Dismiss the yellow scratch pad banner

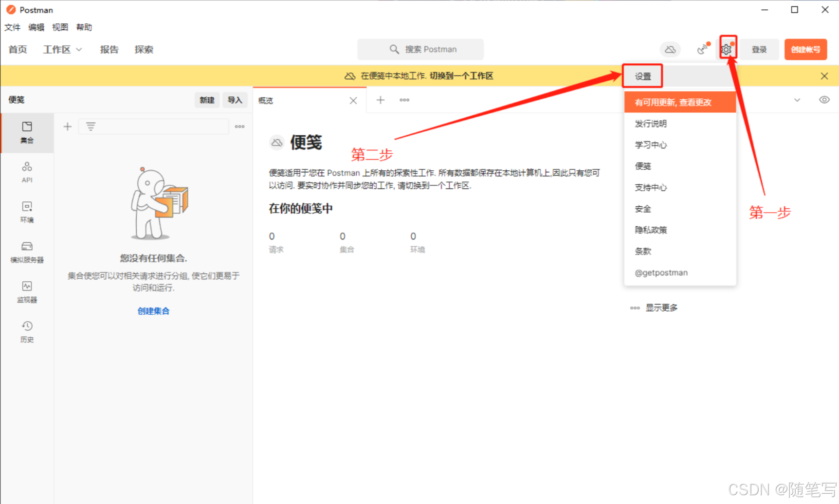point(824,76)
